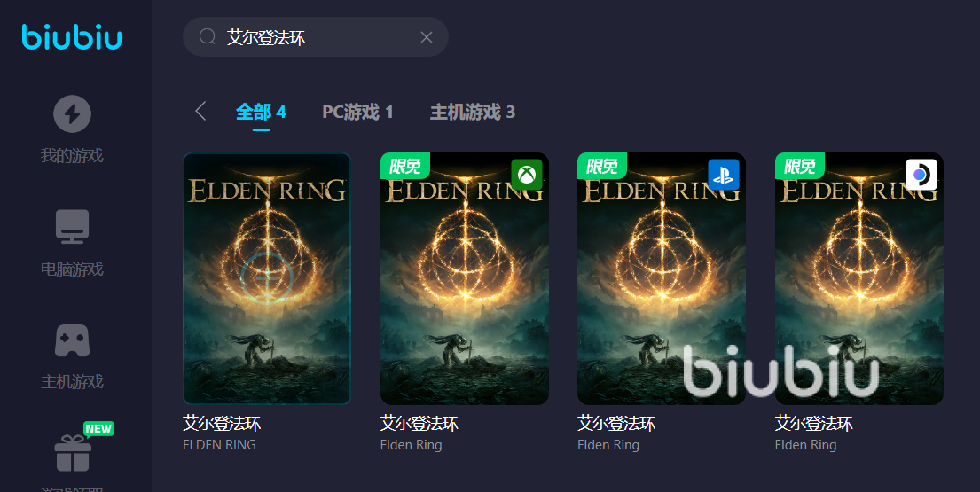Click the PlayStation badge on Elden Ring

723,175
